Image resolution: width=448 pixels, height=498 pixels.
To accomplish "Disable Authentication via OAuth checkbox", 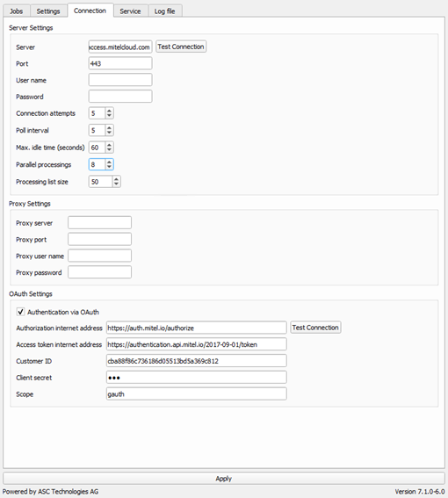I will tap(21, 312).
